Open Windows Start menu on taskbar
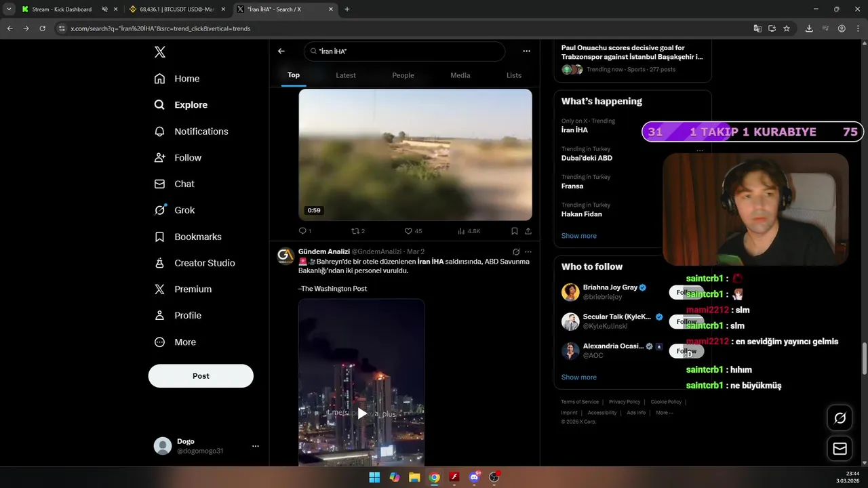868x488 pixels. (374, 477)
